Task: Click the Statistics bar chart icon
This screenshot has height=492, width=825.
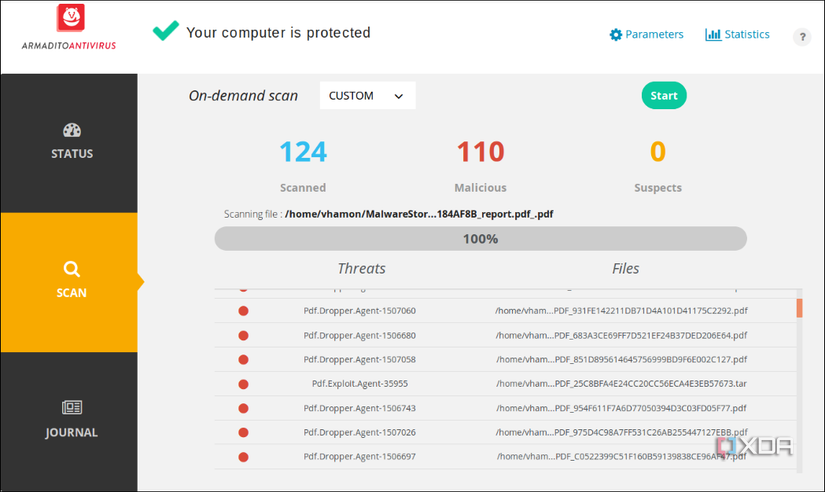Action: pos(713,35)
